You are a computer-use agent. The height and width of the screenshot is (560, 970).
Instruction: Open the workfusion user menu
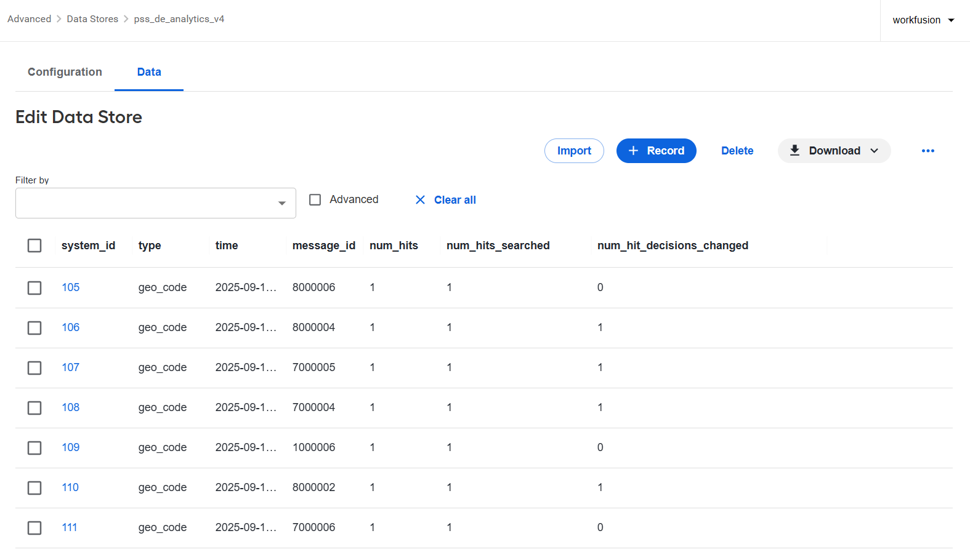tap(923, 20)
